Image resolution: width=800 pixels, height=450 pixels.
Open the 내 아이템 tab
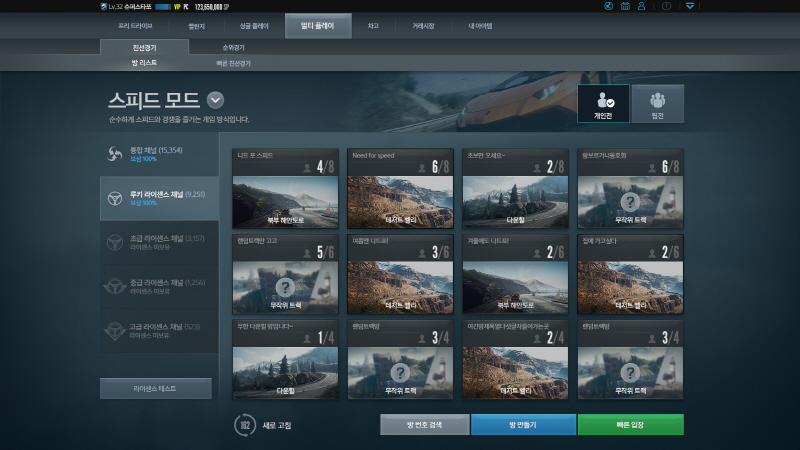[481, 26]
